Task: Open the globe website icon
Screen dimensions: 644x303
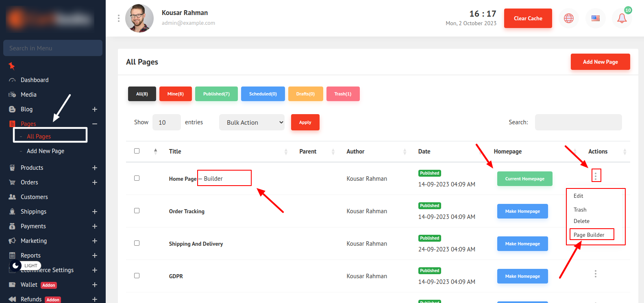Action: tap(568, 18)
